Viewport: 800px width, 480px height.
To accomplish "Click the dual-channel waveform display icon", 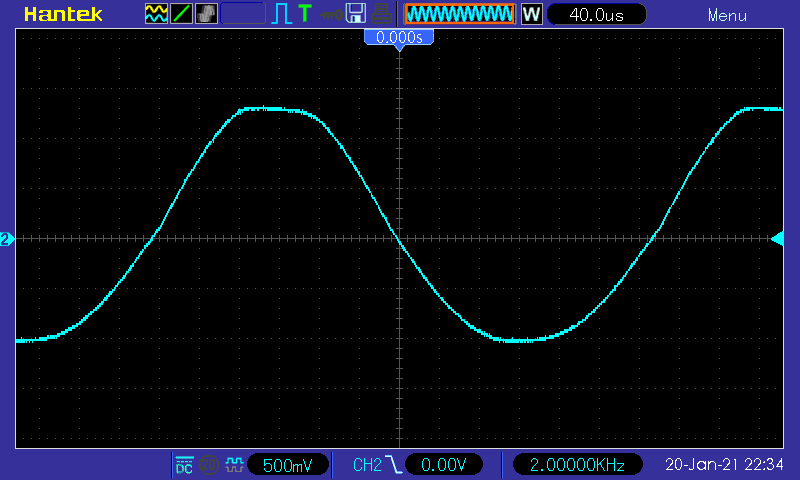I will pos(156,14).
